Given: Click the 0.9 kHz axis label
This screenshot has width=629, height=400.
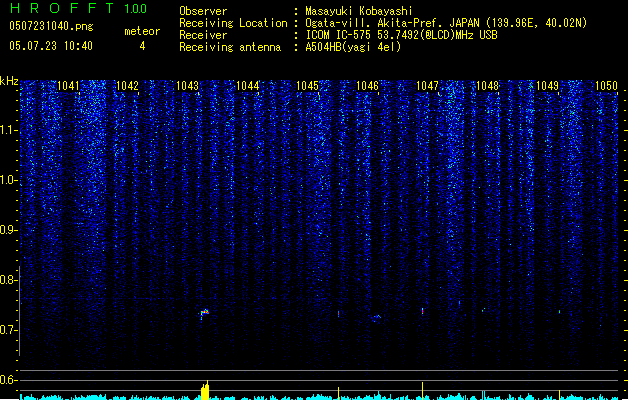Looking at the screenshot, I should coord(8,230).
